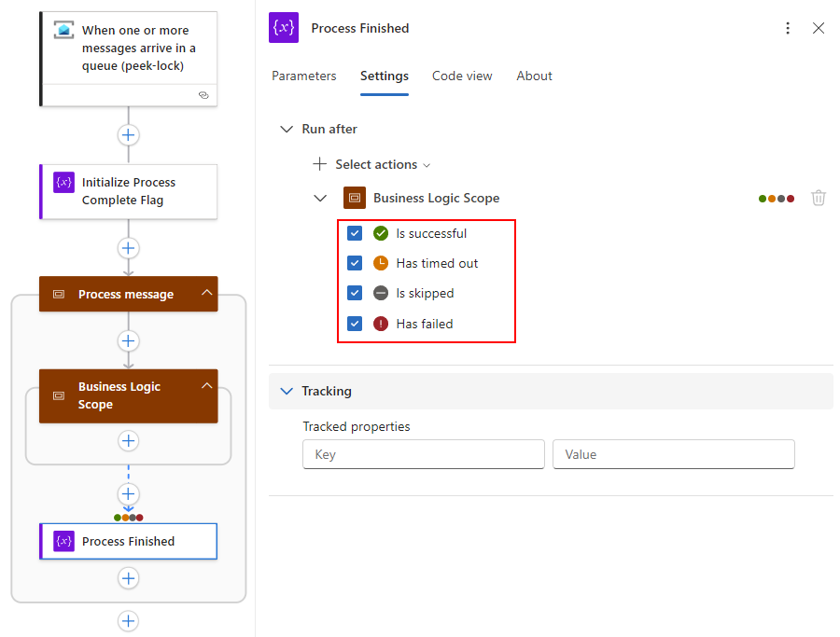The width and height of the screenshot is (840, 637).
Task: Uncheck the Is successful checkbox
Action: pos(355,233)
